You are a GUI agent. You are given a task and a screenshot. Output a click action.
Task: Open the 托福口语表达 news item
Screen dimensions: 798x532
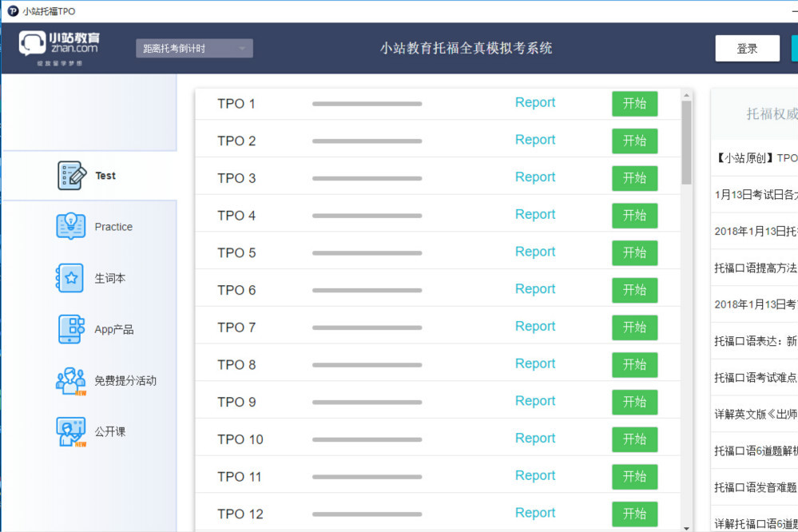pos(756,341)
